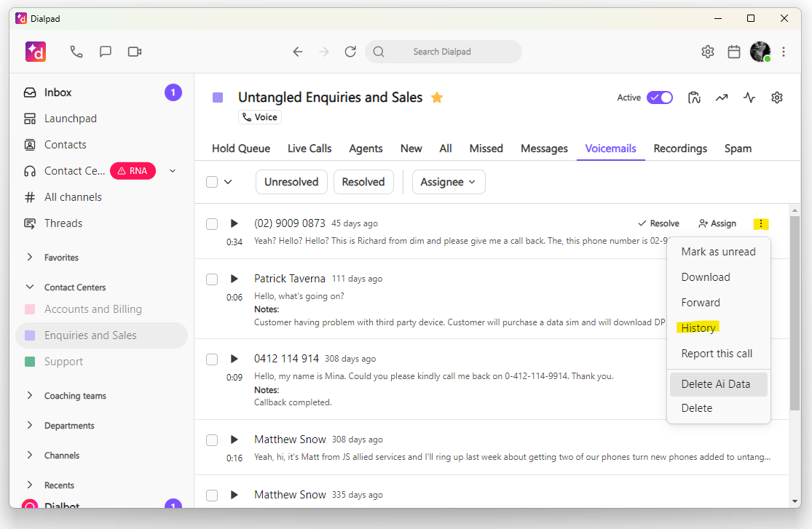The image size is (812, 529).
Task: Play the 0412 114 914 voicemail
Action: click(234, 359)
